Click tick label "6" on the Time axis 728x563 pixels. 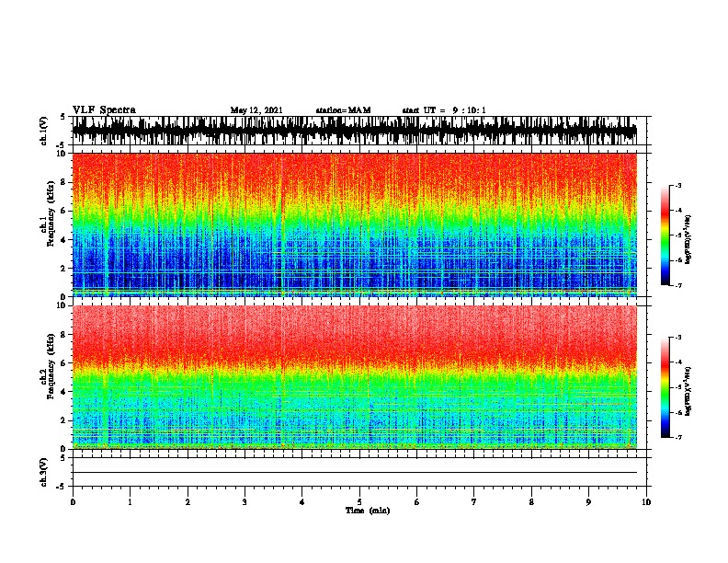tap(416, 502)
